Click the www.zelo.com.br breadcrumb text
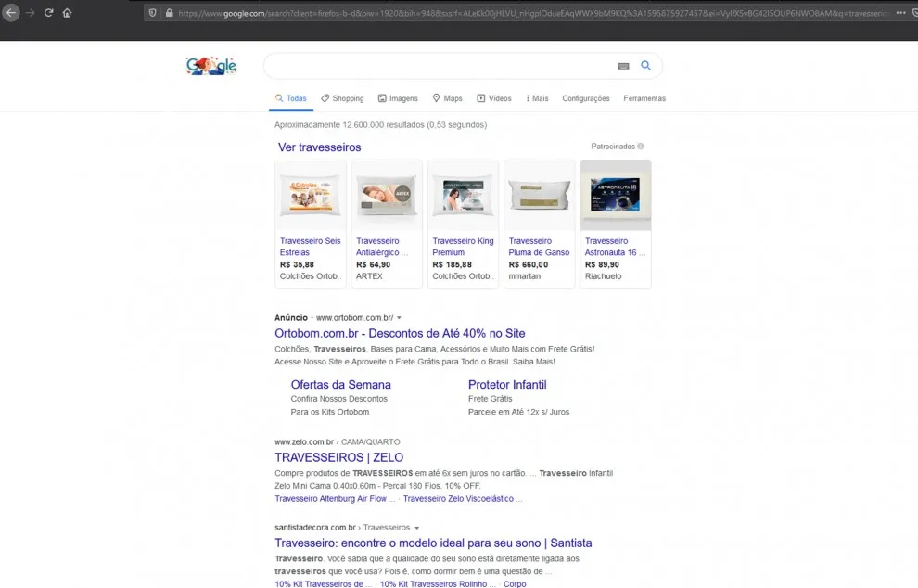 304,442
